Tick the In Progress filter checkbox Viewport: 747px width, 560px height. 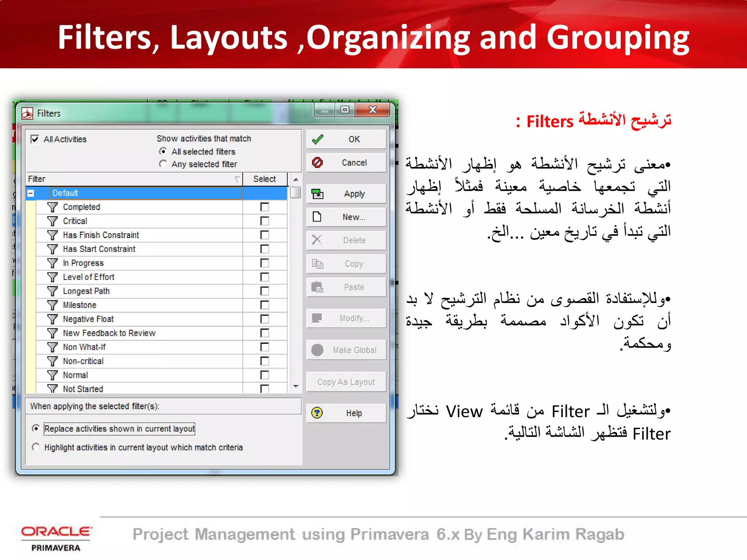point(264,263)
